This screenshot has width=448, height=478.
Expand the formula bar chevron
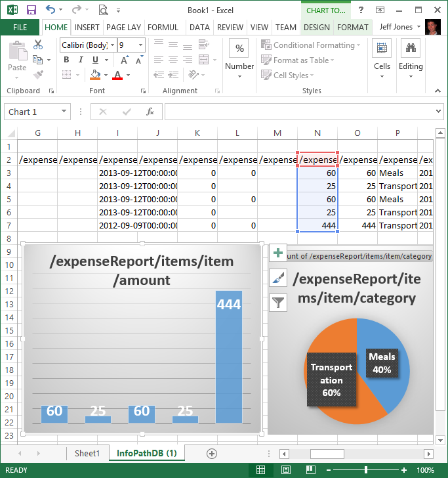click(x=438, y=111)
